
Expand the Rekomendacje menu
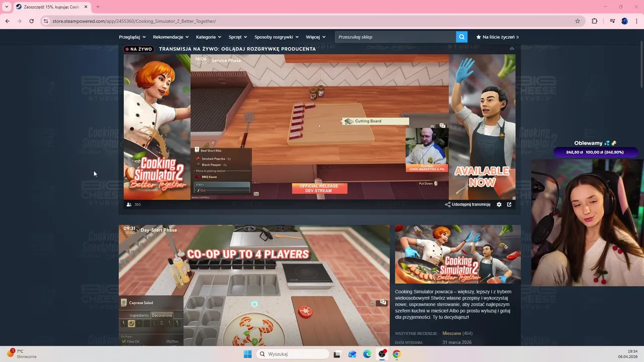coord(171,37)
